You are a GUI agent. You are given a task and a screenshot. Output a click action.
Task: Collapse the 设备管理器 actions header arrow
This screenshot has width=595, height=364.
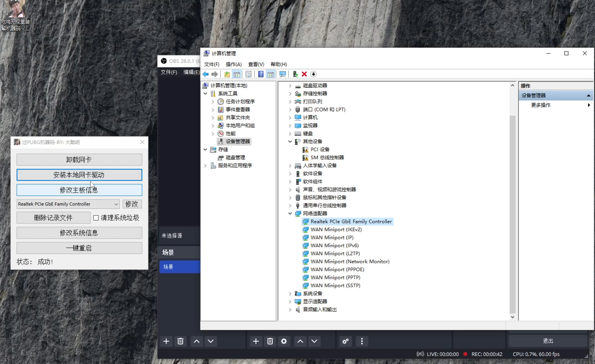pyautogui.click(x=589, y=95)
